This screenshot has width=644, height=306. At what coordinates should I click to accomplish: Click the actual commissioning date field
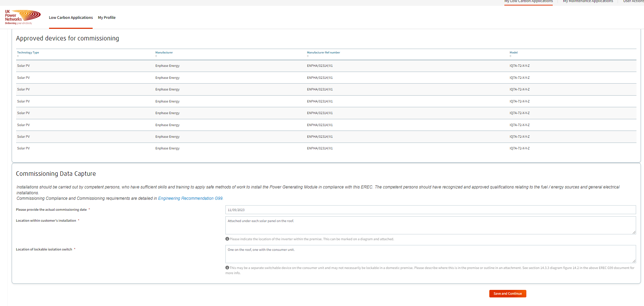point(431,210)
